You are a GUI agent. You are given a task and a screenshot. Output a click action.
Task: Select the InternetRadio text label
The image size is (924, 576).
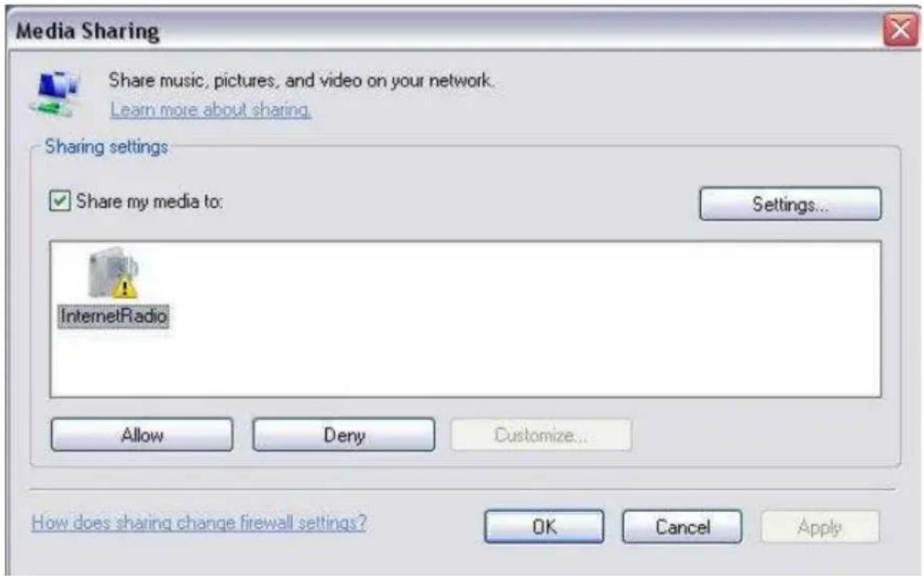114,316
